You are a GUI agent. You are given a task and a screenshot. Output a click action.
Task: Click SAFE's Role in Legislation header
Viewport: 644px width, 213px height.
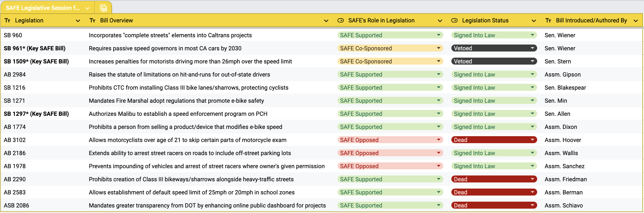click(390, 20)
